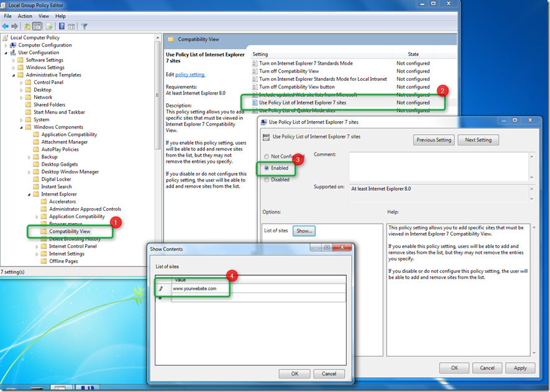Click the Instant Search folder icon
This screenshot has height=392, width=550.
pyautogui.click(x=36, y=186)
